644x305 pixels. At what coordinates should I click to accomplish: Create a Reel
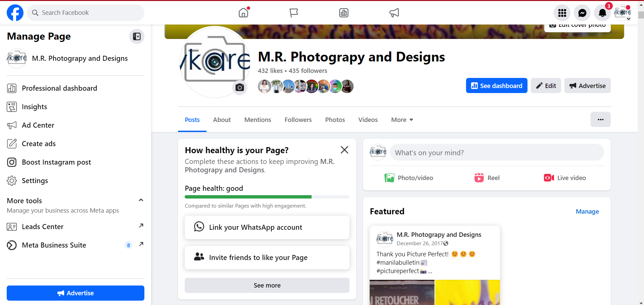pos(487,178)
